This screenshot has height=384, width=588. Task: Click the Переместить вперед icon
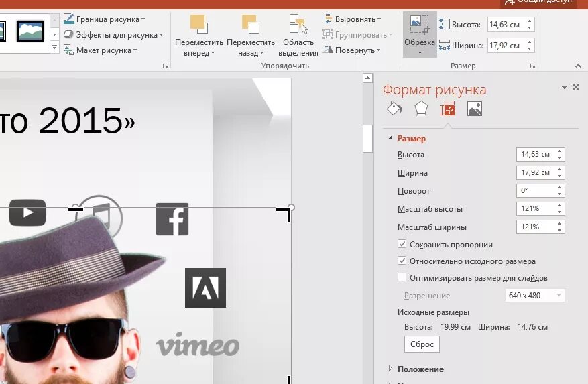[x=198, y=24]
